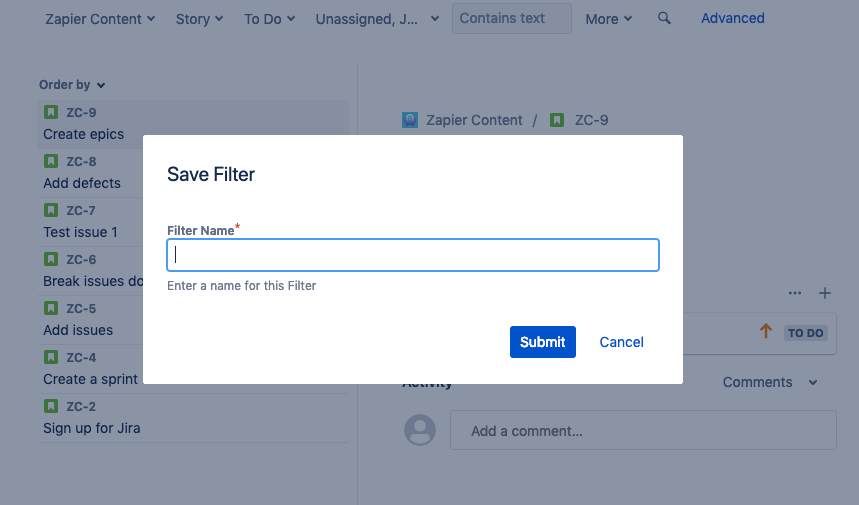Screen dimensions: 859x505
Task: Click the orange priority up-arrow icon
Action: click(766, 331)
